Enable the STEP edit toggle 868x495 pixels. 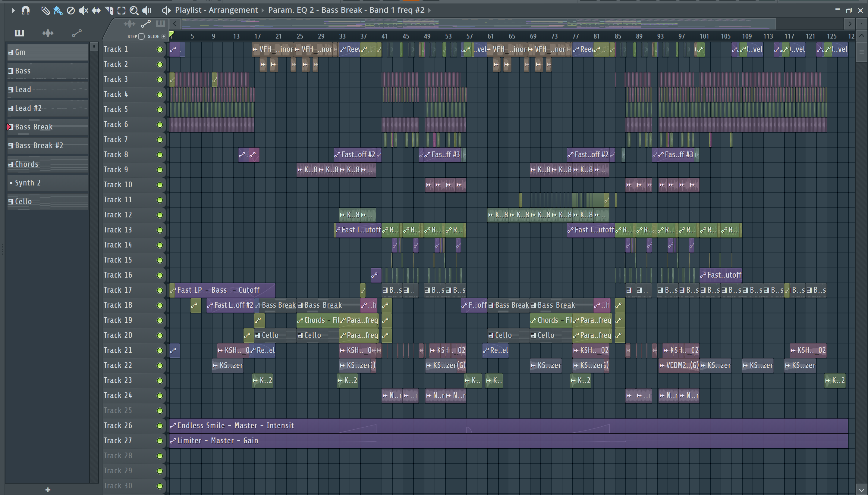coord(141,36)
